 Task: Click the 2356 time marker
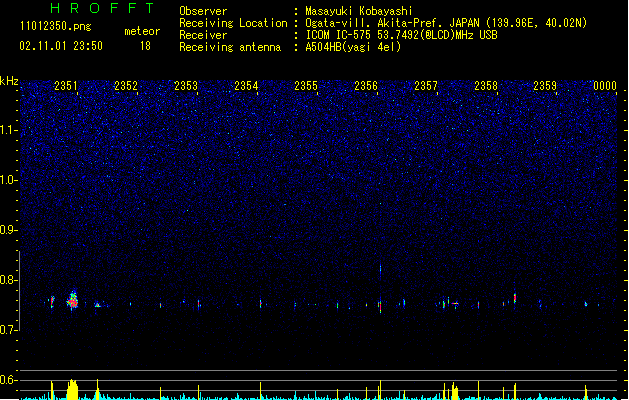[366, 86]
